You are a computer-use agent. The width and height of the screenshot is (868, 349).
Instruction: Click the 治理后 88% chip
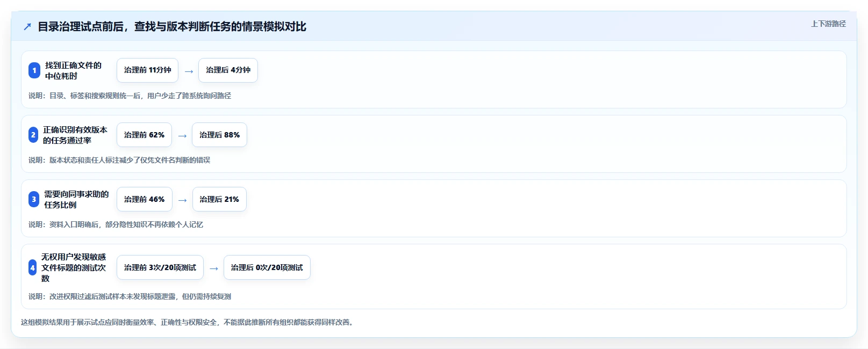[x=219, y=135]
